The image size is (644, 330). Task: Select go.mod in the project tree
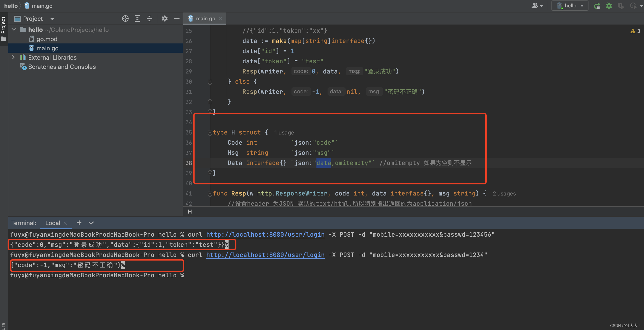47,39
